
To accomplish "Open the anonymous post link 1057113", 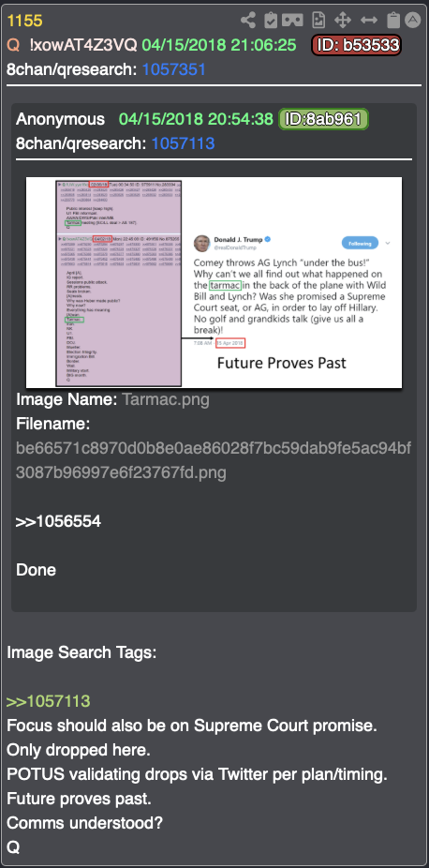I will tap(183, 143).
